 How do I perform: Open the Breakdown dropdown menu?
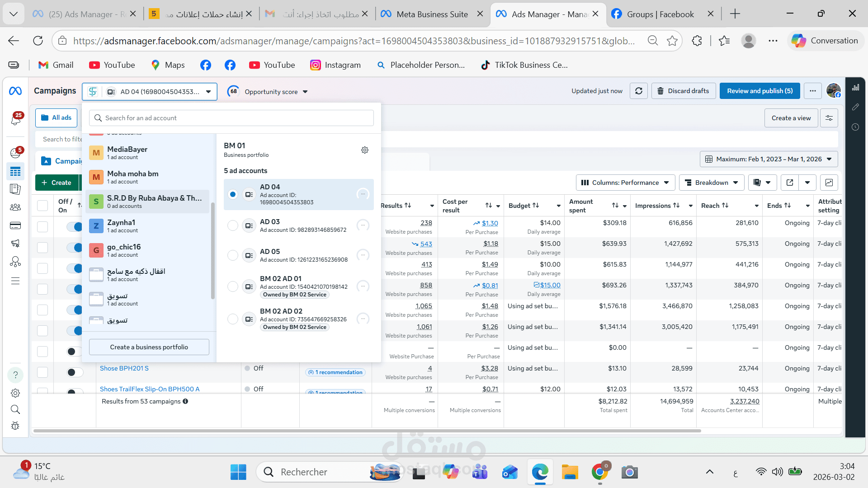click(x=712, y=183)
